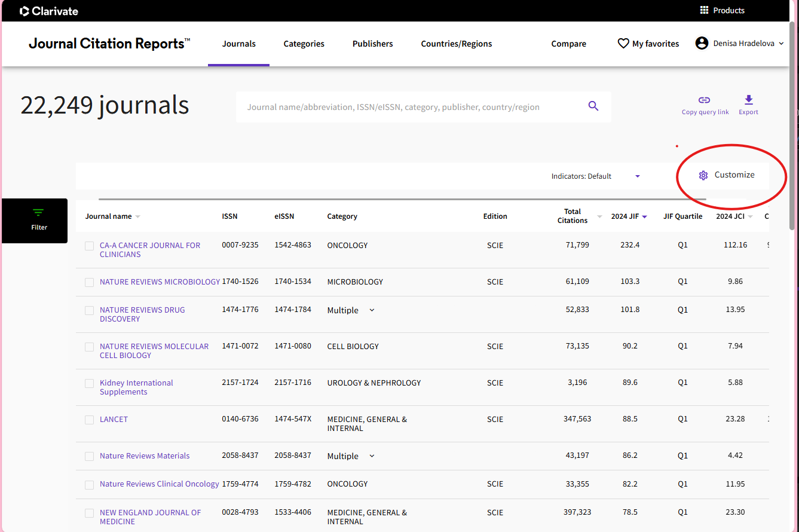This screenshot has width=799, height=532.
Task: Check the LANCET journal checkbox
Action: point(89,420)
